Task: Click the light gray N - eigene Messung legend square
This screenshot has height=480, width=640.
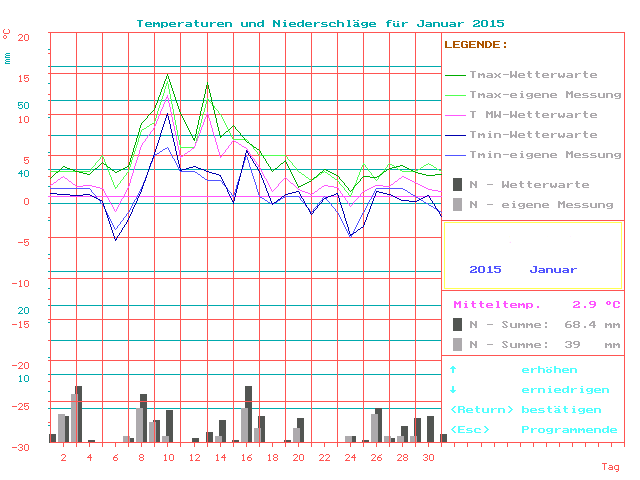Action: [457, 204]
